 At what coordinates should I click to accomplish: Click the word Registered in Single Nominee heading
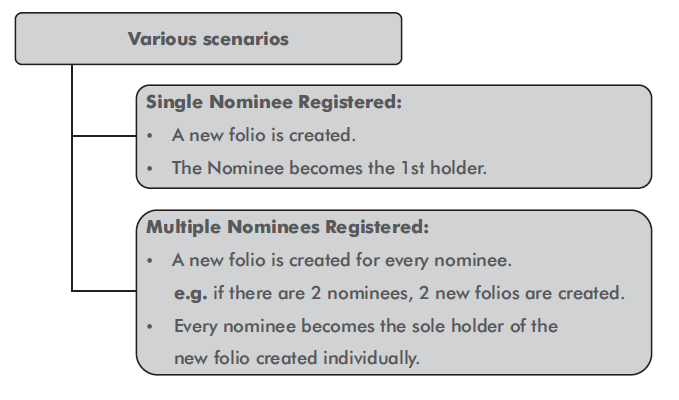click(x=350, y=102)
